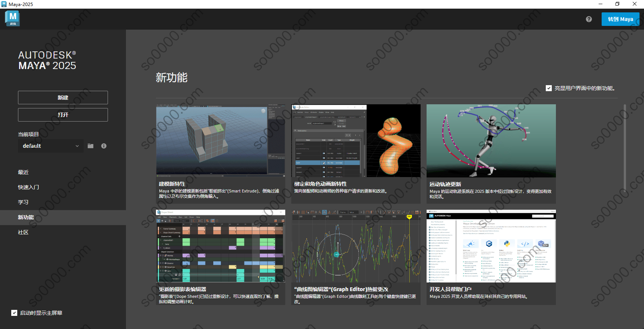644x329 pixels.
Task: Click the AUTODESK MAYA 2025 logo text
Action: tap(47, 60)
